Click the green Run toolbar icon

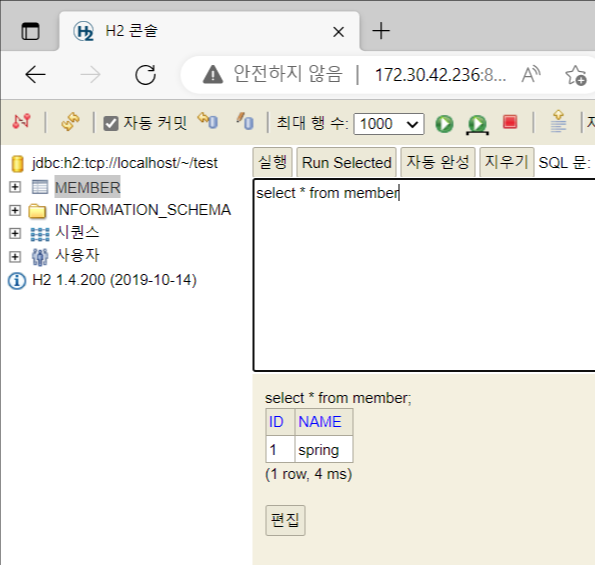coord(444,124)
